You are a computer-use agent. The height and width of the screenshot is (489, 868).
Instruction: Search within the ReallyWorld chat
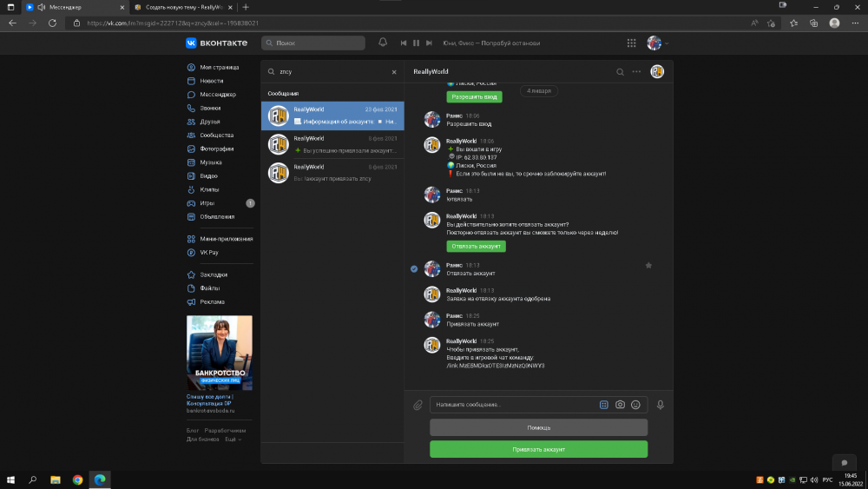pyautogui.click(x=620, y=72)
